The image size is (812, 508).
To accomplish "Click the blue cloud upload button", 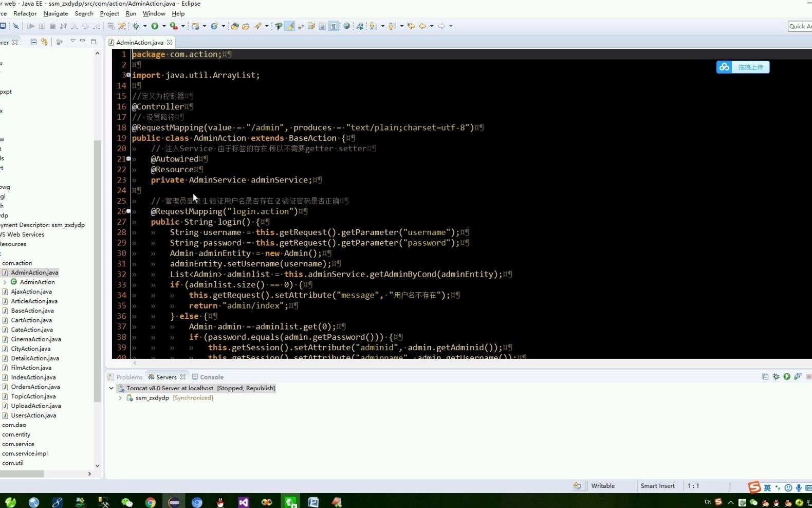I will [743, 67].
